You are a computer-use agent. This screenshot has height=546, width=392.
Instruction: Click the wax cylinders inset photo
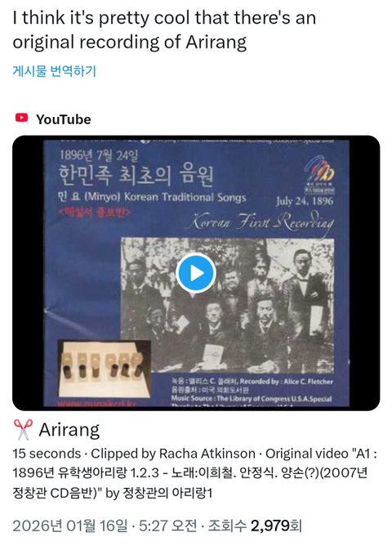[x=104, y=369]
